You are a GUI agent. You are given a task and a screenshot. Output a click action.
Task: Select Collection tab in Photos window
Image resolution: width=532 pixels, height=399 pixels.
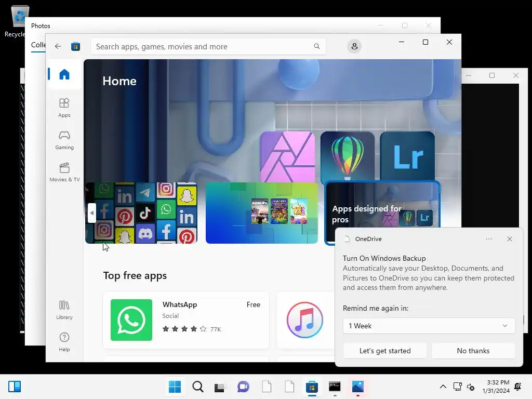coord(38,45)
